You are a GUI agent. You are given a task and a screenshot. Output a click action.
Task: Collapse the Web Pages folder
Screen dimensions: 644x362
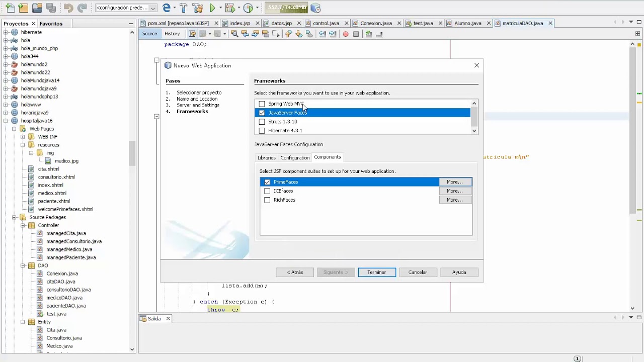[x=15, y=129]
